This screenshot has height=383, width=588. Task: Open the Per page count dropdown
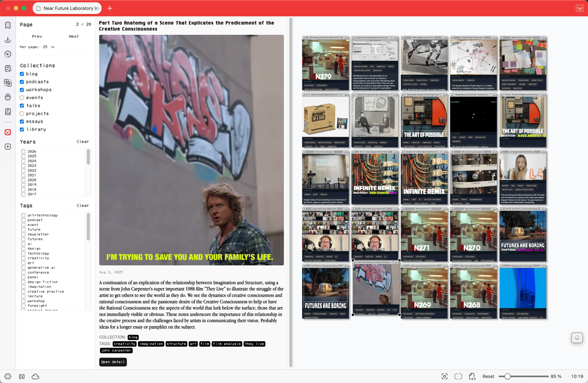(x=49, y=47)
